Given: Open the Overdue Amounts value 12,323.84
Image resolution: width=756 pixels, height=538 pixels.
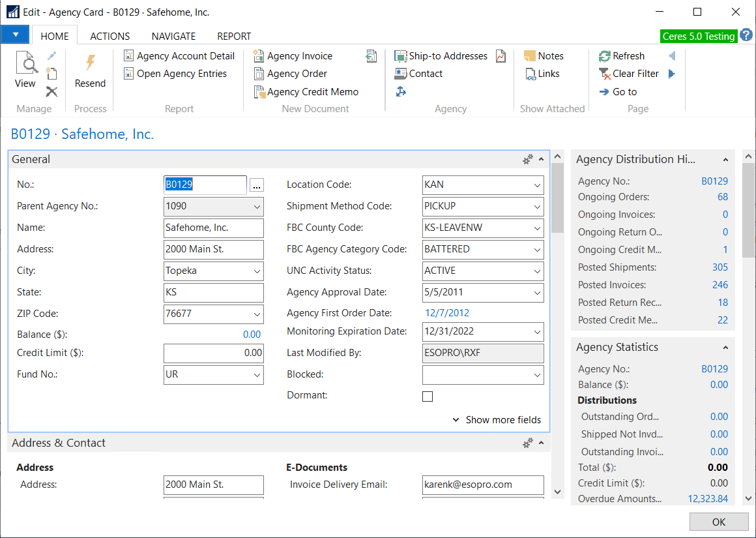Looking at the screenshot, I should click(x=708, y=499).
